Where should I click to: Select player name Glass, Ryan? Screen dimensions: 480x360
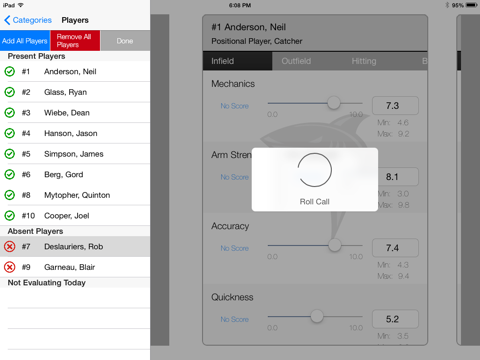65,92
